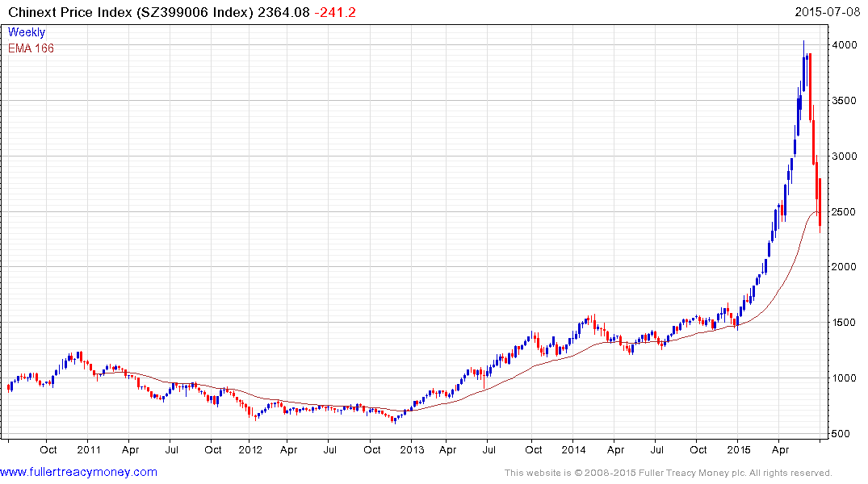
Task: Click the change value -241.2
Action: tap(335, 12)
